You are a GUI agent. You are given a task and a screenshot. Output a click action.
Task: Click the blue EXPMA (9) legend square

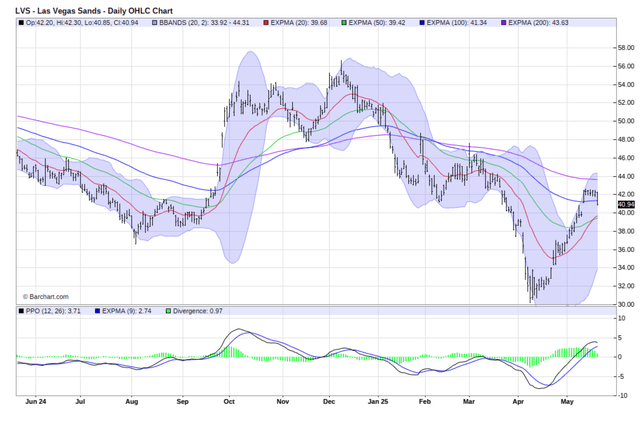97,311
